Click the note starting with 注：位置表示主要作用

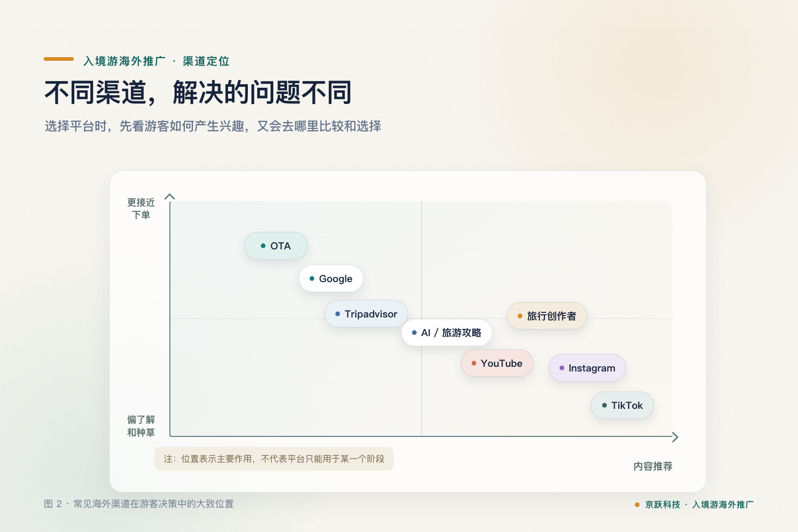tap(274, 459)
